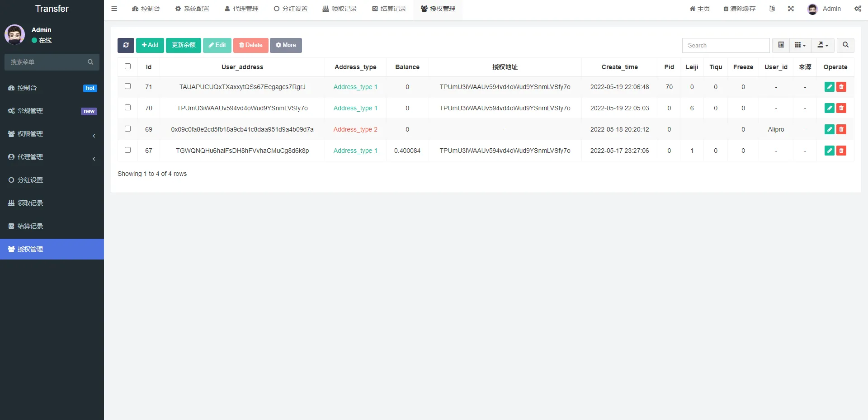
Task: Toggle fullscreen mode in the top bar
Action: (x=790, y=9)
